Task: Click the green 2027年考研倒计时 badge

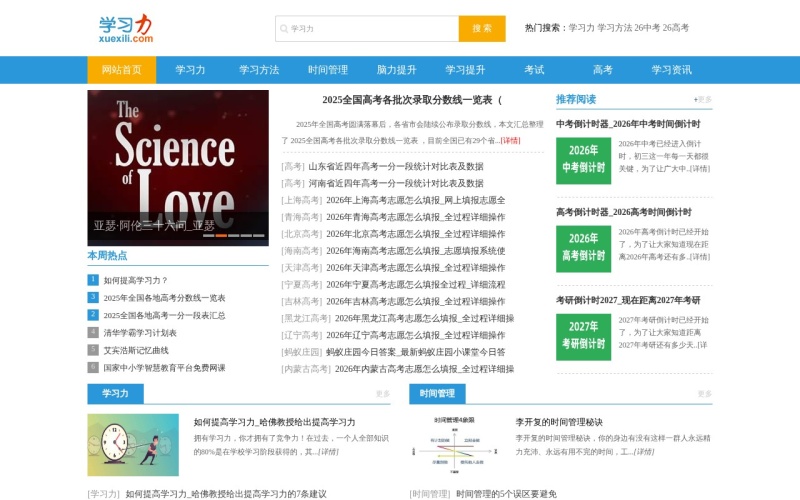Action: click(583, 335)
